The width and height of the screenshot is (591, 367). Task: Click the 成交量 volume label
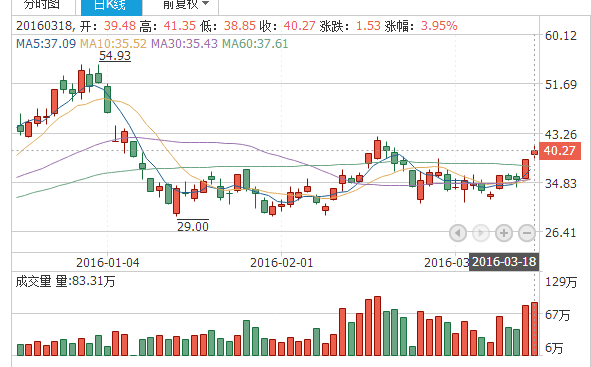pyautogui.click(x=33, y=281)
